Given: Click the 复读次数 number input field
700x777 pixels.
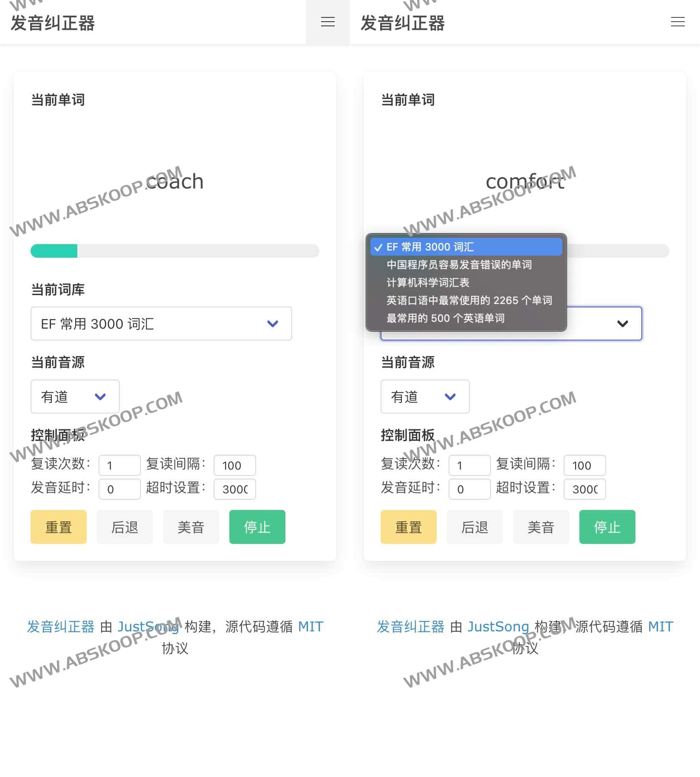Looking at the screenshot, I should [x=119, y=465].
